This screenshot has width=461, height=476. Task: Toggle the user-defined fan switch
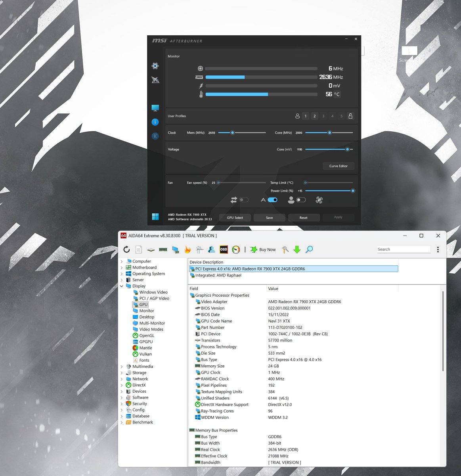[301, 200]
